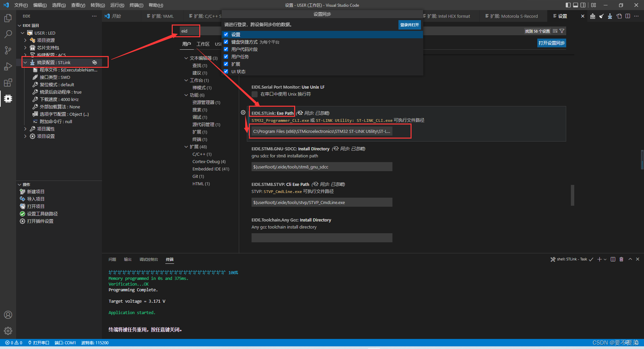Click the gear beside EIDE.STLink Exe Path
This screenshot has height=349, width=644.
pyautogui.click(x=243, y=113)
